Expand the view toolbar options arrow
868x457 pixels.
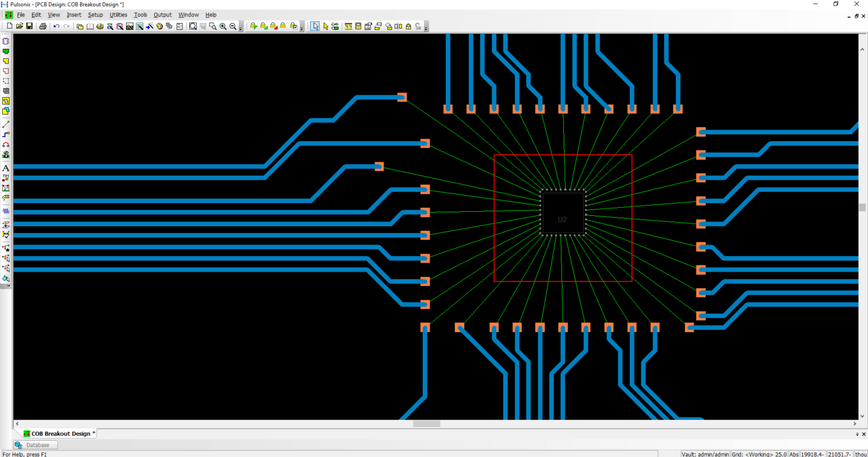point(241,29)
